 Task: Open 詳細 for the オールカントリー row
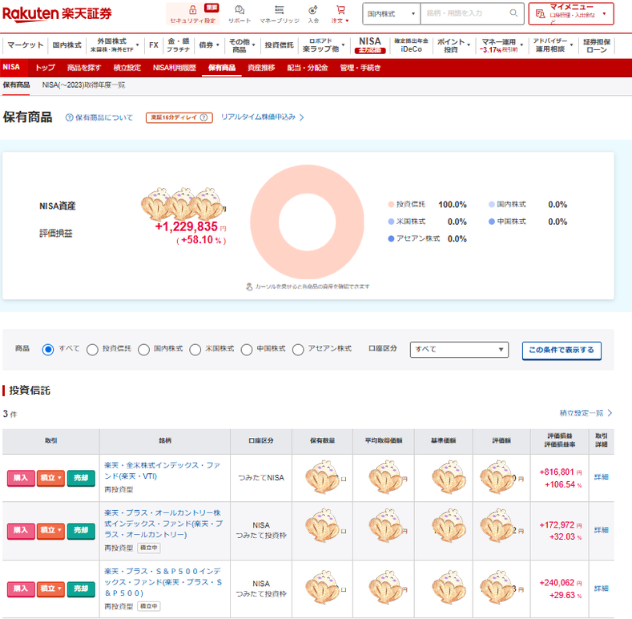(x=601, y=530)
